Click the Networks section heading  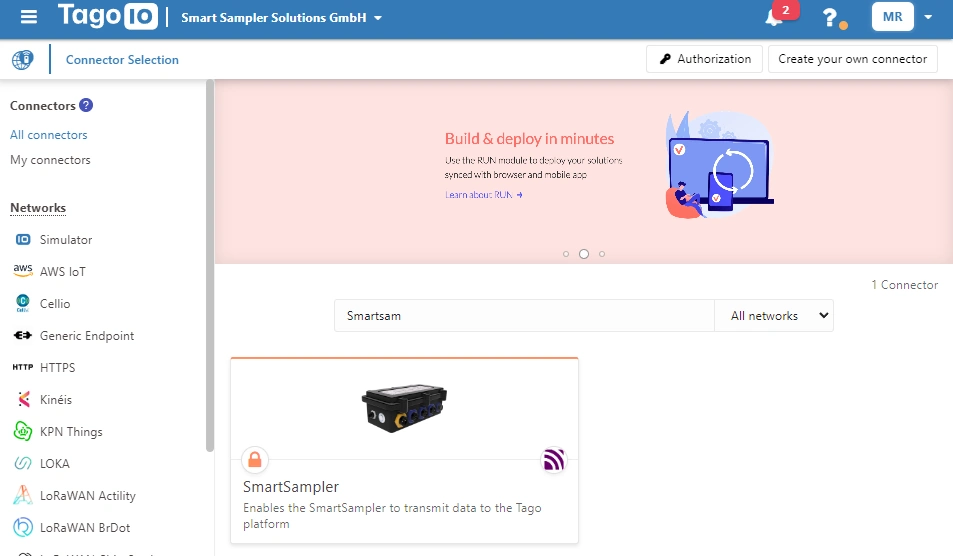click(38, 208)
